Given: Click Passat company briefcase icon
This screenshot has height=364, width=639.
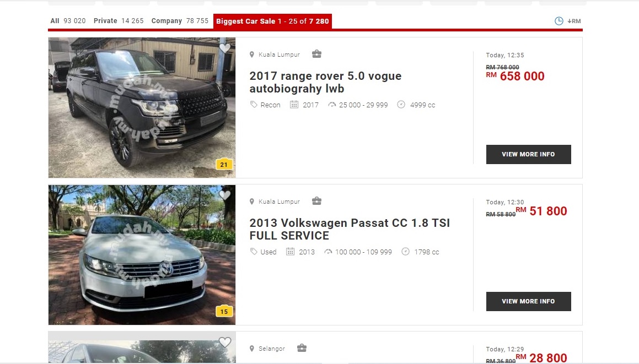Looking at the screenshot, I should (x=316, y=201).
